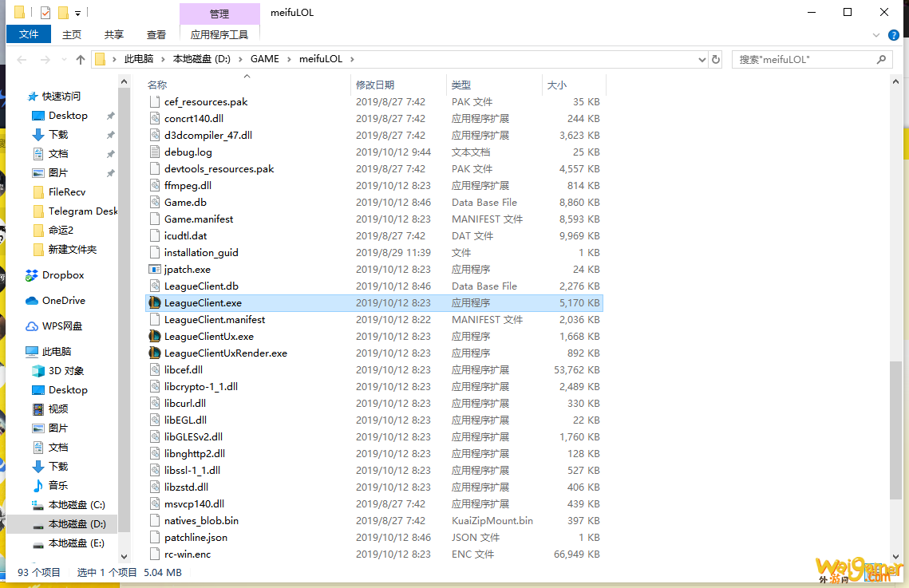Select Game.db database file icon
The image size is (909, 588).
tap(154, 202)
